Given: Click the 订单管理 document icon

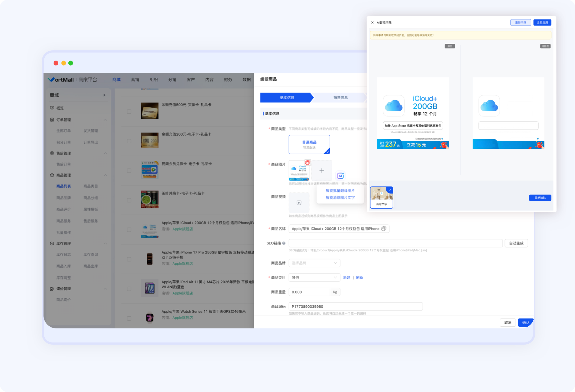Looking at the screenshot, I should (52, 120).
